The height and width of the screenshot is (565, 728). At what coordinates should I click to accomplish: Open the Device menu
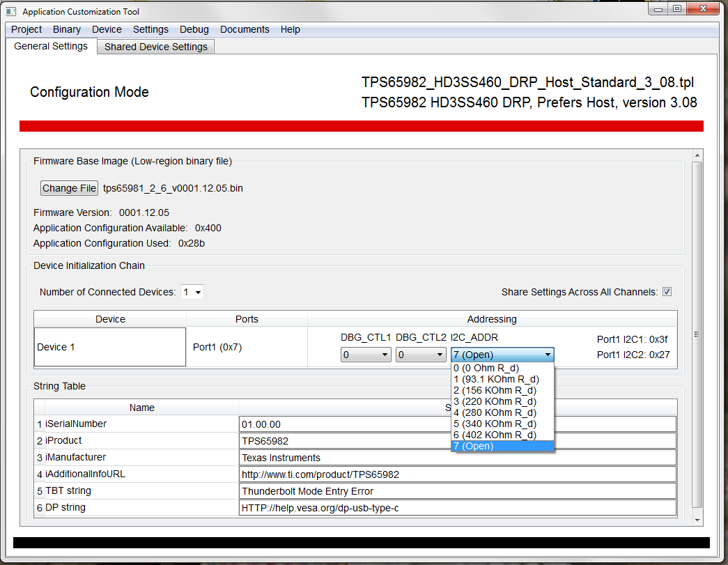click(x=107, y=29)
